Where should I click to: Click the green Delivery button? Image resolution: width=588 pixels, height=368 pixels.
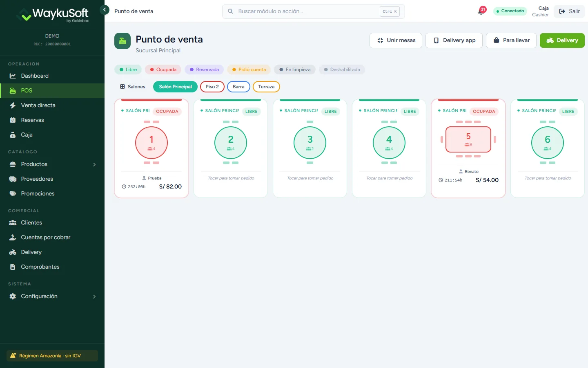click(x=562, y=40)
